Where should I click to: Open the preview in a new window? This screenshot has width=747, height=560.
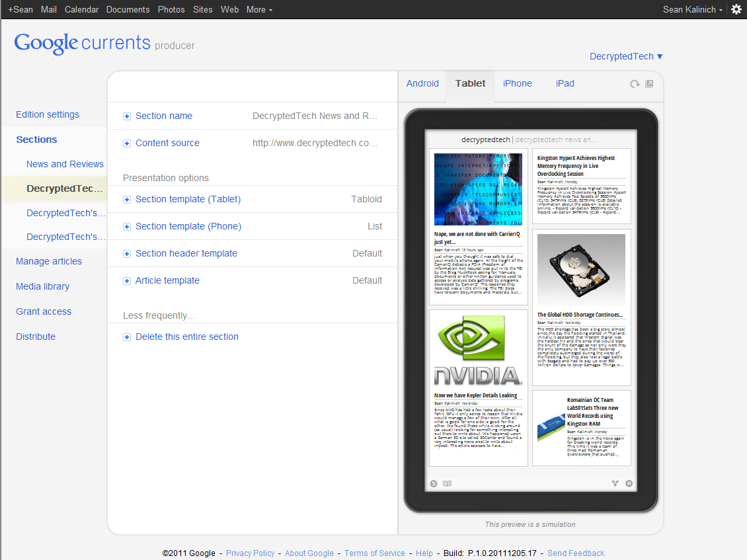click(649, 84)
